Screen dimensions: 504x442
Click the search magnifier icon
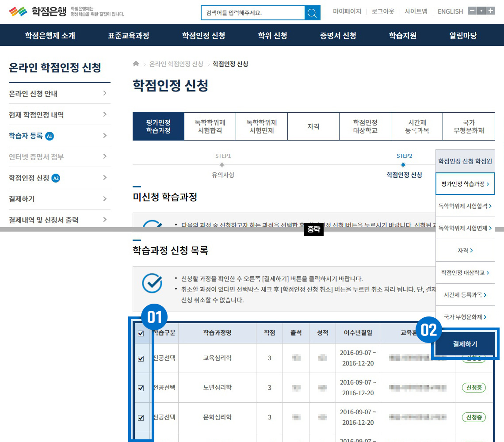click(x=312, y=13)
